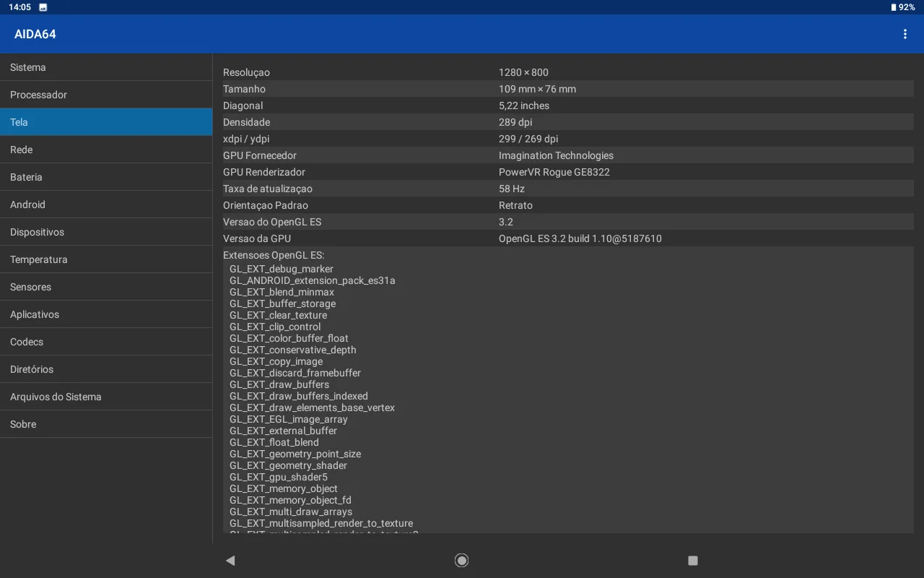The image size is (924, 578).
Task: Open the three-dot overflow menu
Action: [905, 34]
